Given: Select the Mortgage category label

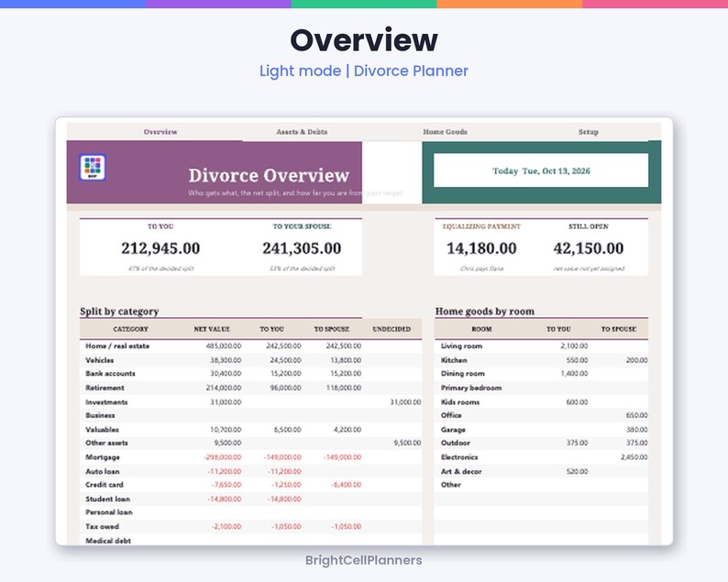Looking at the screenshot, I should [x=103, y=457].
